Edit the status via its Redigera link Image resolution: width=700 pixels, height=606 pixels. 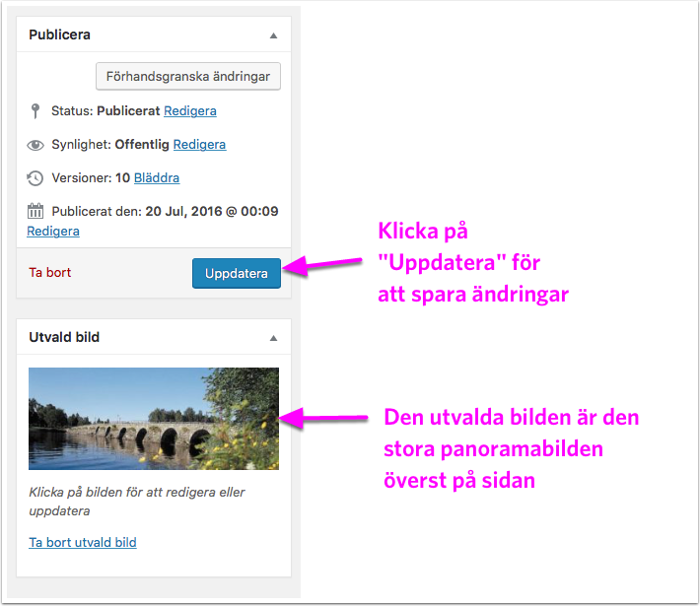[190, 110]
